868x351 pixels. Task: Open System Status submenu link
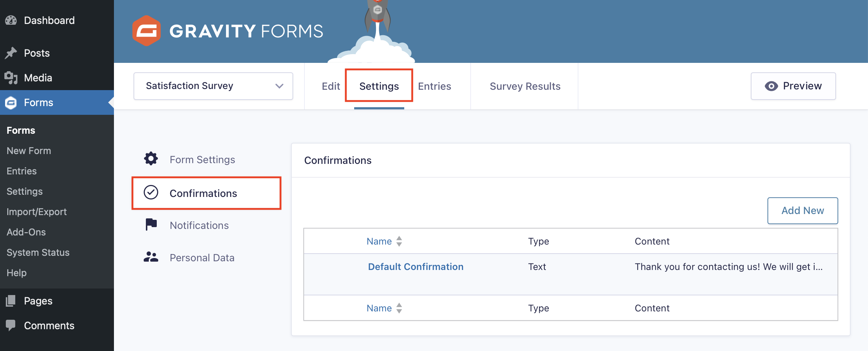coord(38,253)
